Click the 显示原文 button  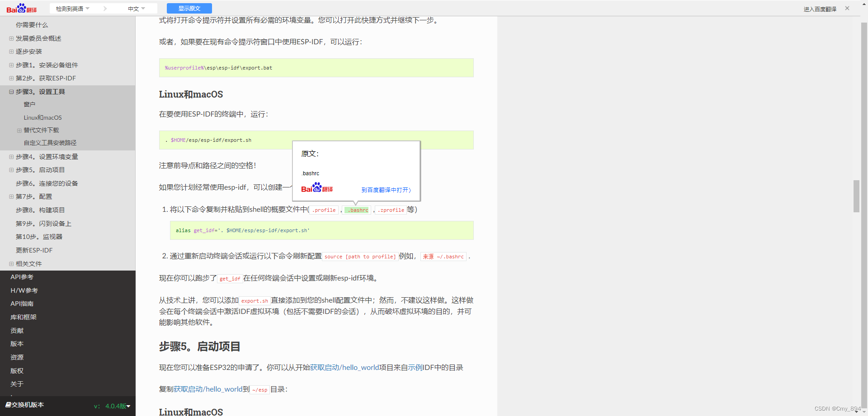[189, 9]
